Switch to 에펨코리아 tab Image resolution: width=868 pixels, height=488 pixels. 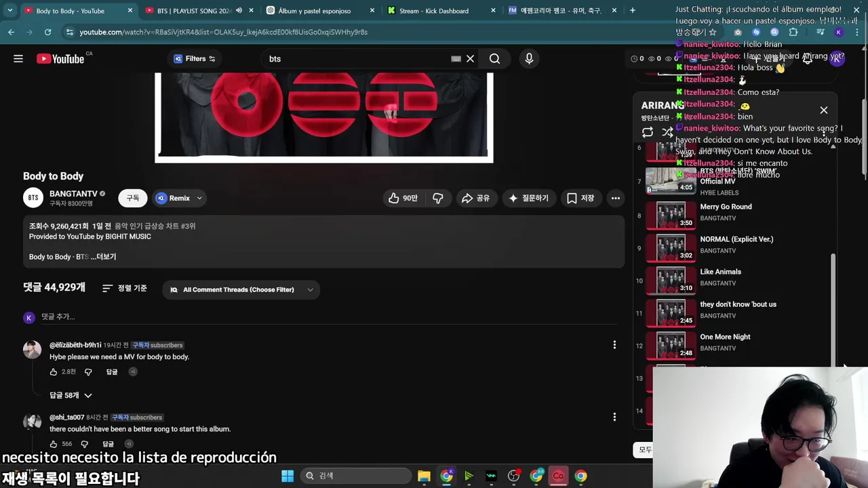[x=561, y=11]
